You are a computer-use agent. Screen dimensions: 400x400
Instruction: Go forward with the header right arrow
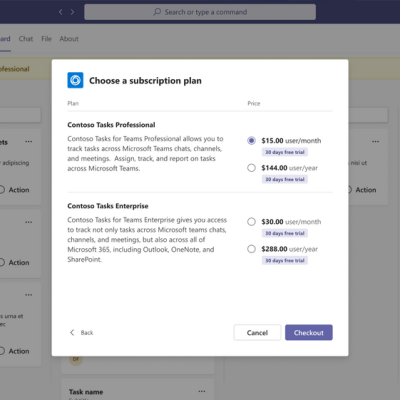(x=72, y=12)
